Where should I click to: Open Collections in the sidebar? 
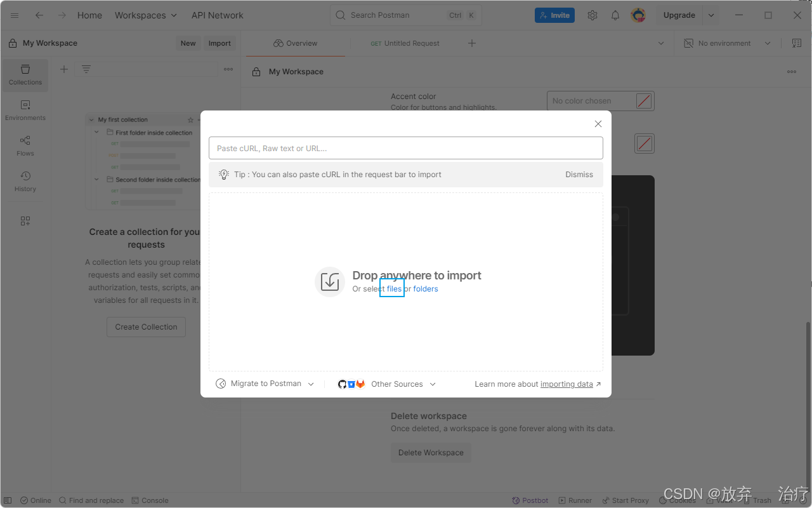tap(25, 75)
